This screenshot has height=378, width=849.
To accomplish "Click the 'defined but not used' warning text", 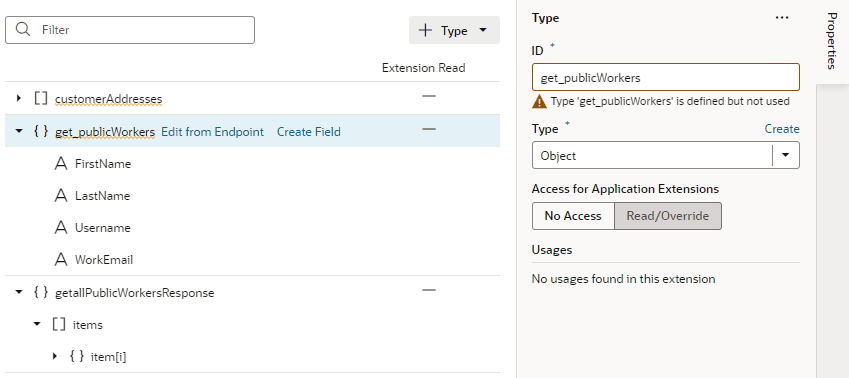I will (x=670, y=101).
